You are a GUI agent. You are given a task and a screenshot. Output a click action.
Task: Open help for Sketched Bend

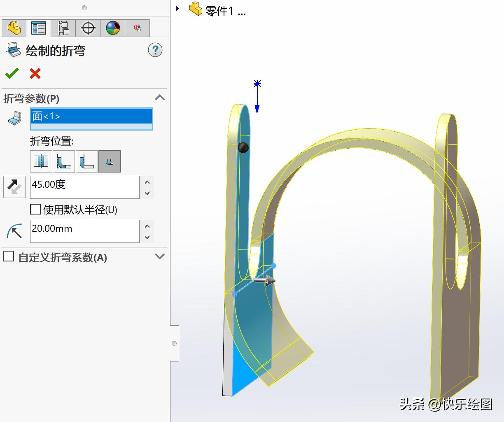[x=155, y=50]
